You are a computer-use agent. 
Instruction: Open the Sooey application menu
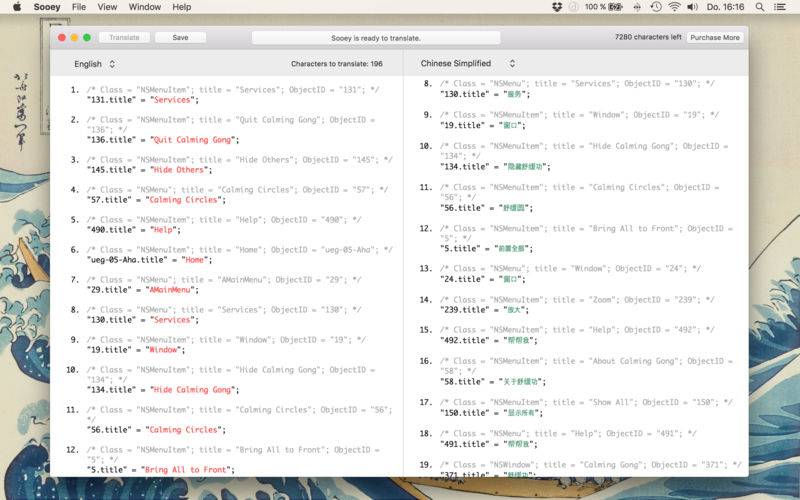(x=47, y=7)
